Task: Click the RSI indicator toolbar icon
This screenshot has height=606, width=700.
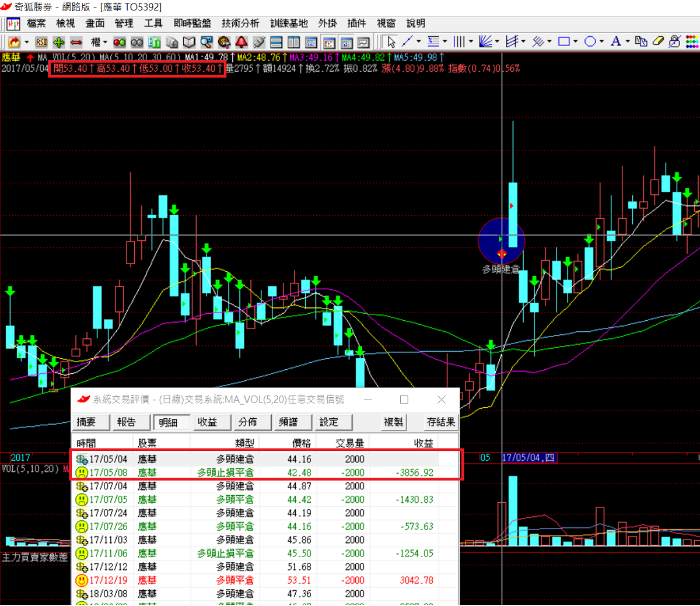Action: [41, 42]
